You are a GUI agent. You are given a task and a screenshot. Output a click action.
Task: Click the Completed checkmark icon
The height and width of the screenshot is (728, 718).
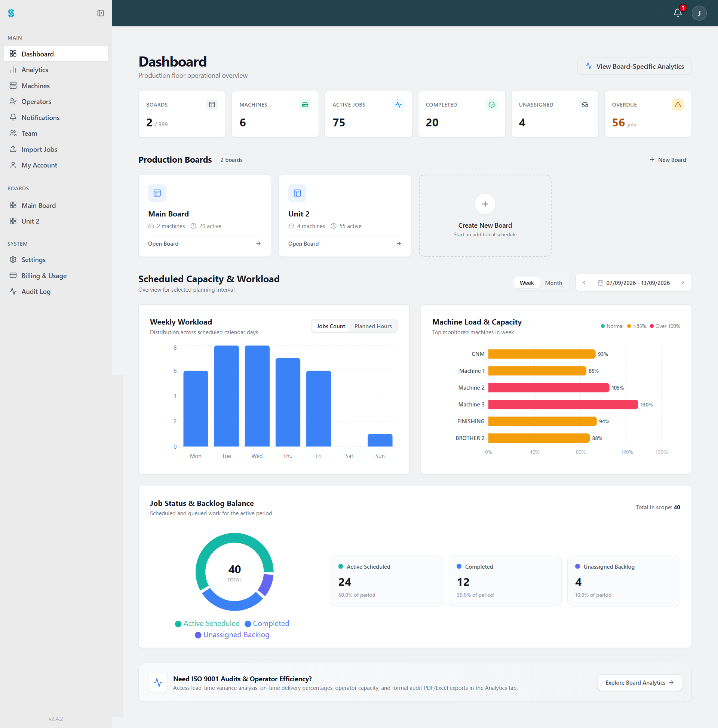491,105
